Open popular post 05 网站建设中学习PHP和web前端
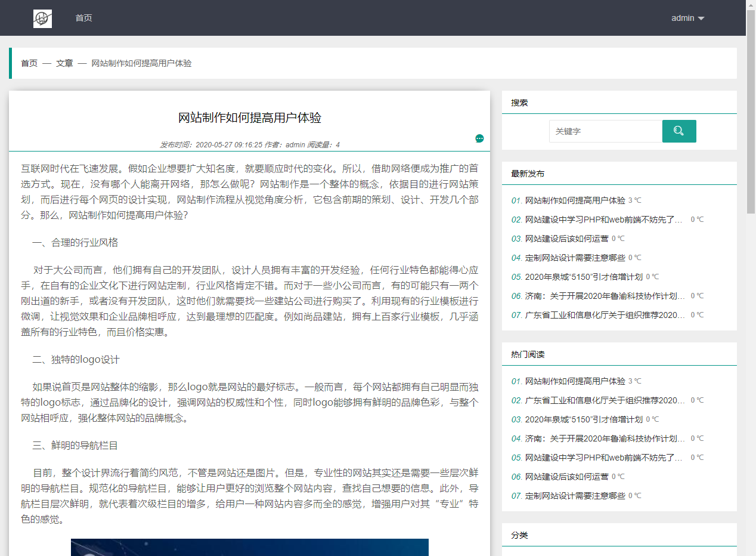 pos(603,458)
